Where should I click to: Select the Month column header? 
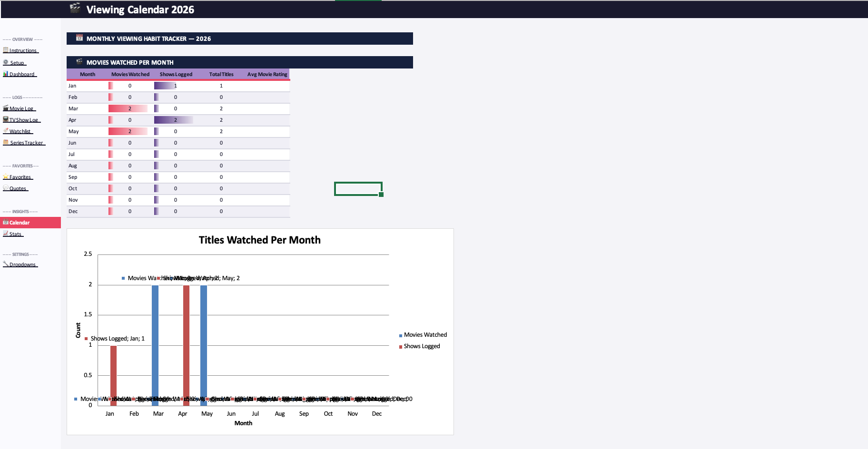click(x=88, y=74)
